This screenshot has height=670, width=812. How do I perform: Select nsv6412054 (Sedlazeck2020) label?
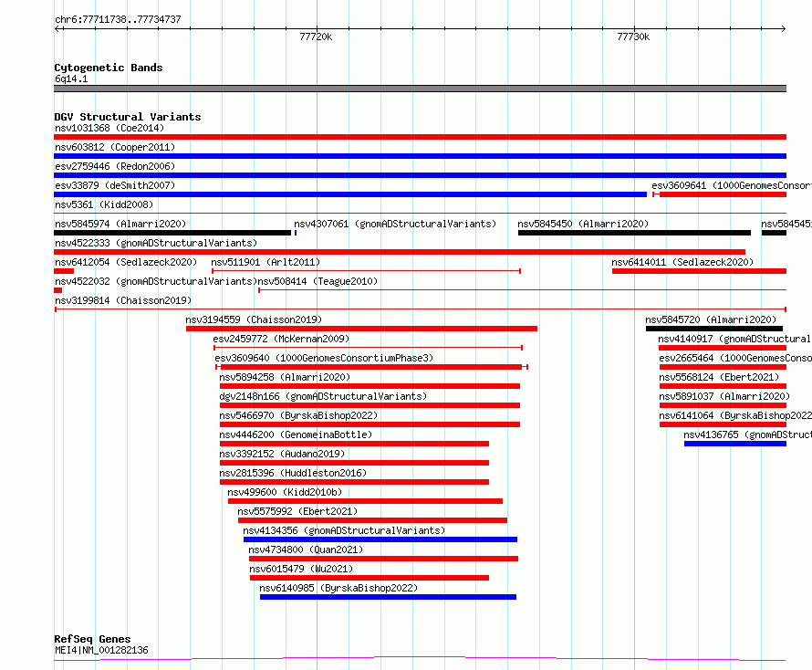pyautogui.click(x=126, y=262)
